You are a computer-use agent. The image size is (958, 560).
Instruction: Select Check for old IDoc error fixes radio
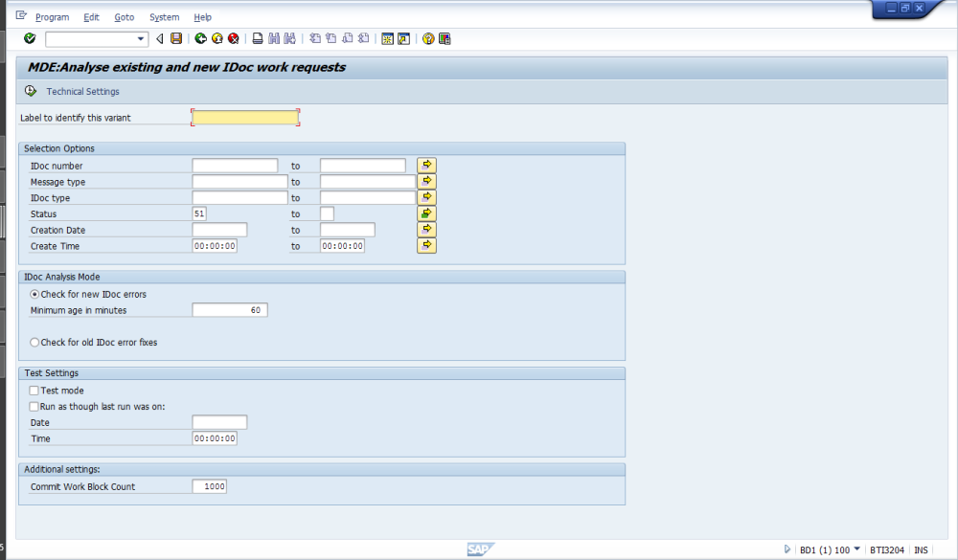click(34, 343)
